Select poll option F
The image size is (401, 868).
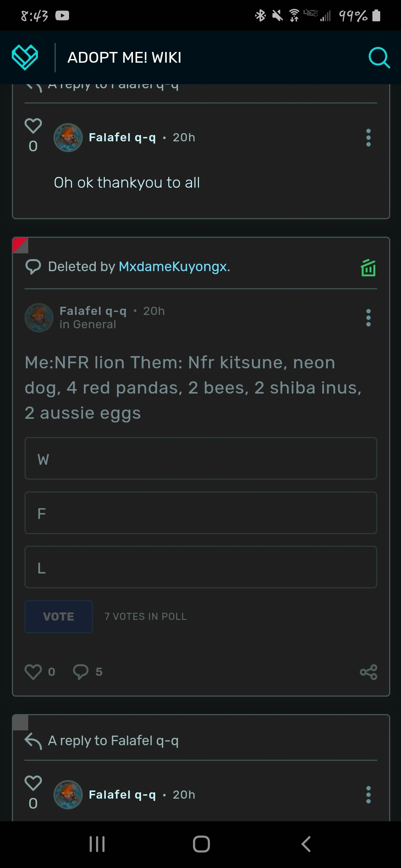coord(200,513)
